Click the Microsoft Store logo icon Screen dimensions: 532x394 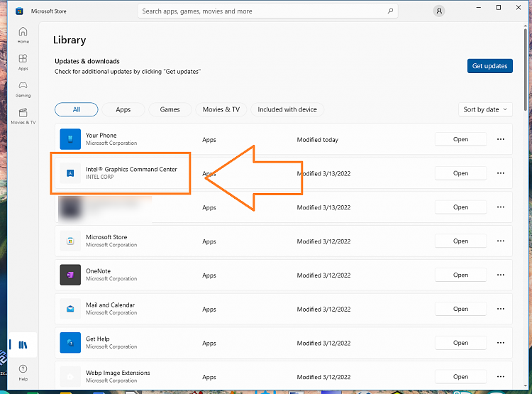[19, 11]
